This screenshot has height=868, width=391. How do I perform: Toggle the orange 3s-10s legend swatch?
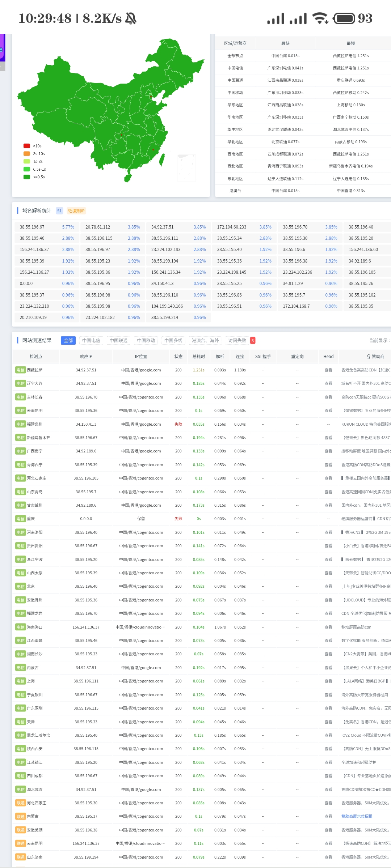pos(26,154)
